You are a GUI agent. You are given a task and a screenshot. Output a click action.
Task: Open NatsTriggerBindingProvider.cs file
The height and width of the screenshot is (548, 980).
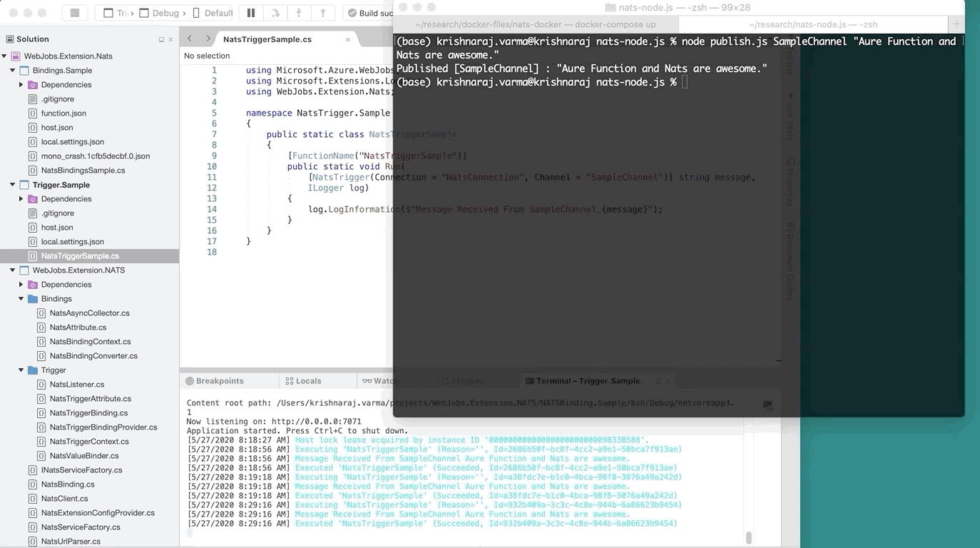coord(103,427)
